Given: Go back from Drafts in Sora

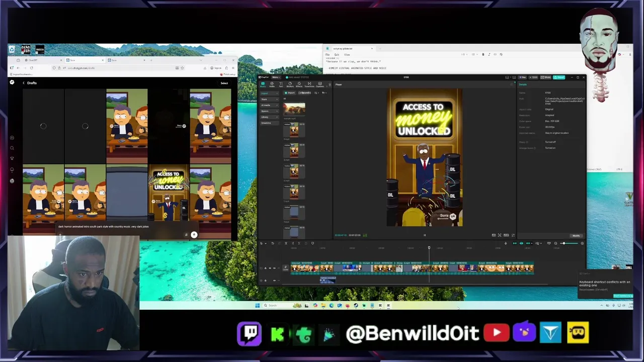Looking at the screenshot, I should tap(24, 83).
